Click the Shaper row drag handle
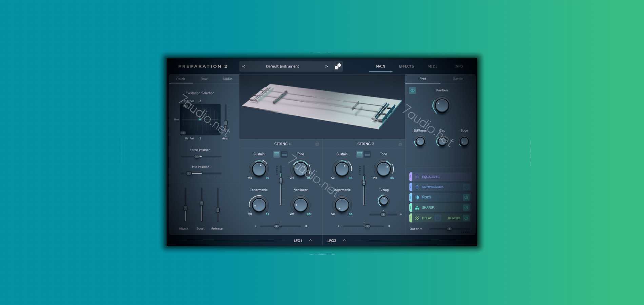Screen dimensions: 644x305 point(411,208)
